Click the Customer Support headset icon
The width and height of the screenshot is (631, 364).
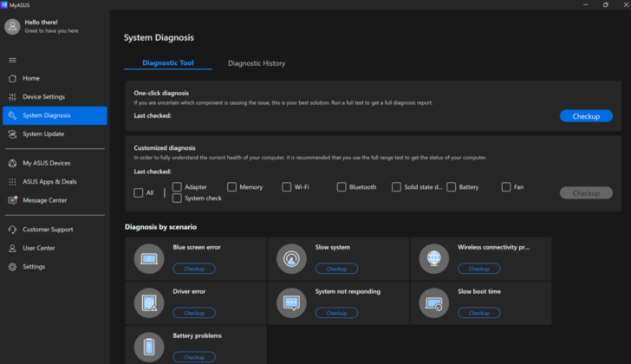(12, 230)
